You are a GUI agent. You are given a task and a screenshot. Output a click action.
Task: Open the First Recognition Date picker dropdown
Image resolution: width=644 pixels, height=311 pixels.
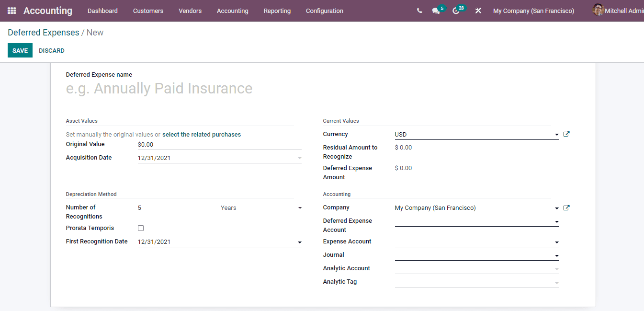[x=300, y=242]
